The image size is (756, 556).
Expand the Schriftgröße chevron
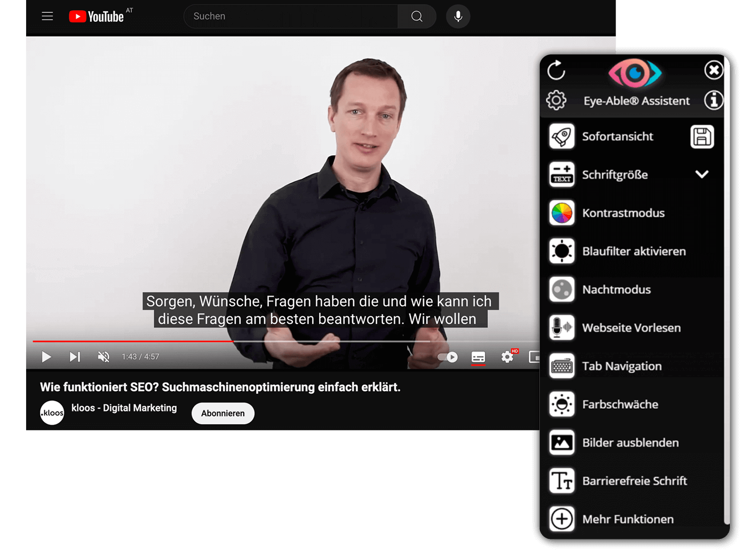pos(702,174)
